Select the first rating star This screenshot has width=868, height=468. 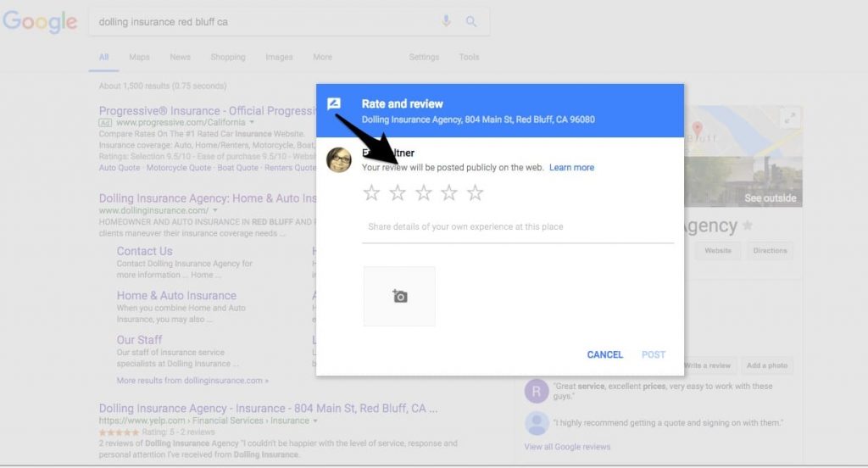[371, 192]
